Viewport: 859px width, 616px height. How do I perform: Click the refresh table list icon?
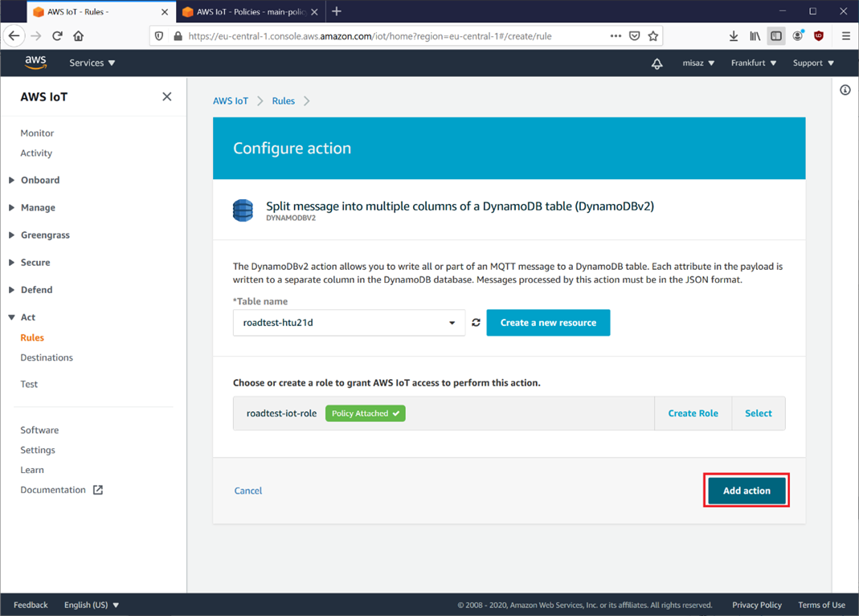coord(476,323)
